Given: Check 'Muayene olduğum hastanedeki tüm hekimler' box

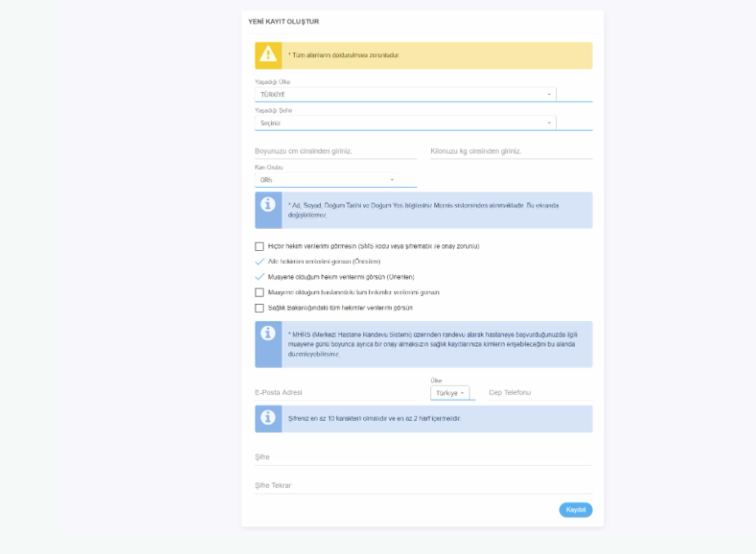Looking at the screenshot, I should point(260,293).
